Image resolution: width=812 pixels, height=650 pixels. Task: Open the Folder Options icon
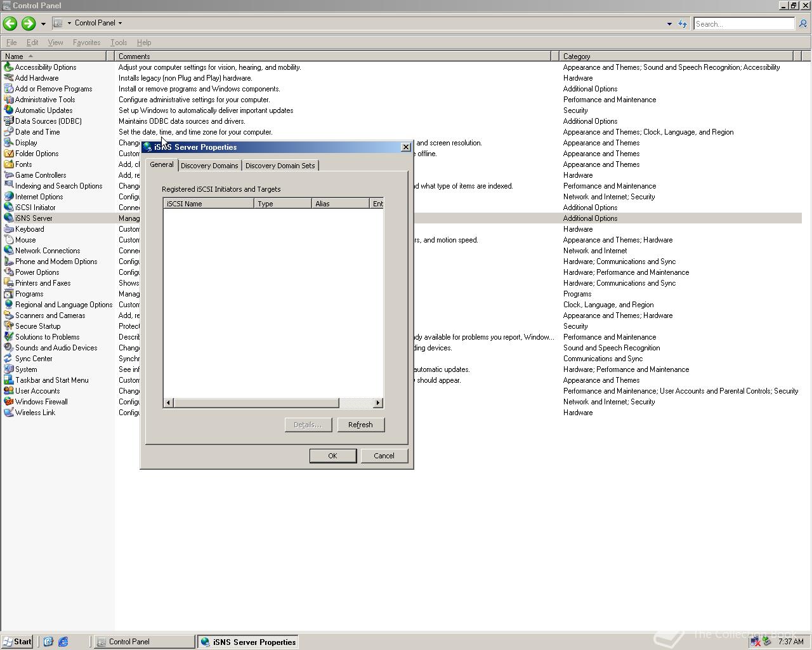point(9,154)
